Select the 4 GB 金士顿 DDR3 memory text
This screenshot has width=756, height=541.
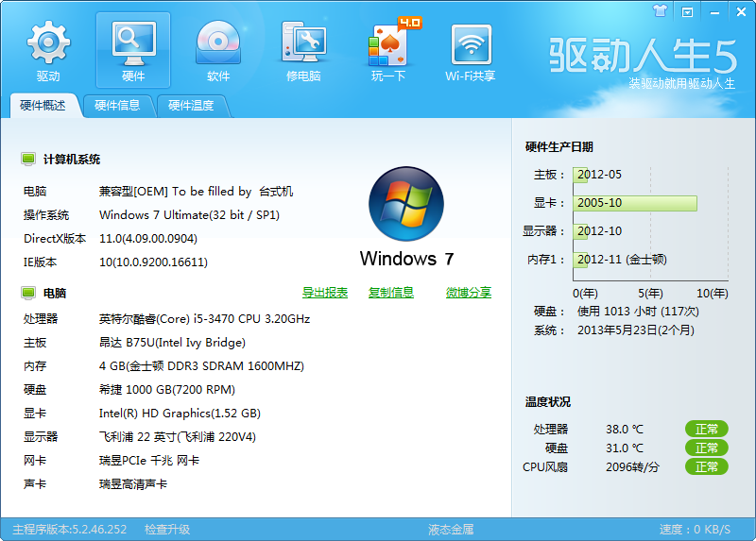click(x=201, y=366)
